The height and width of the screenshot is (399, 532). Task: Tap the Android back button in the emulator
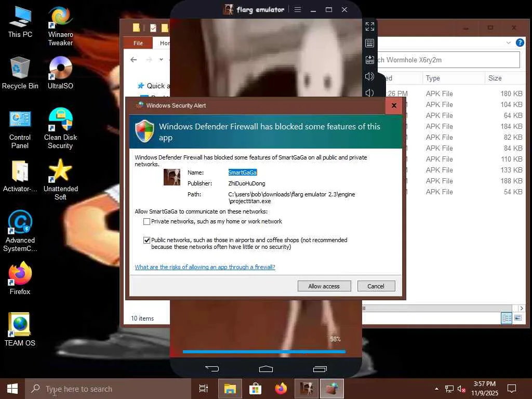pos(212,368)
